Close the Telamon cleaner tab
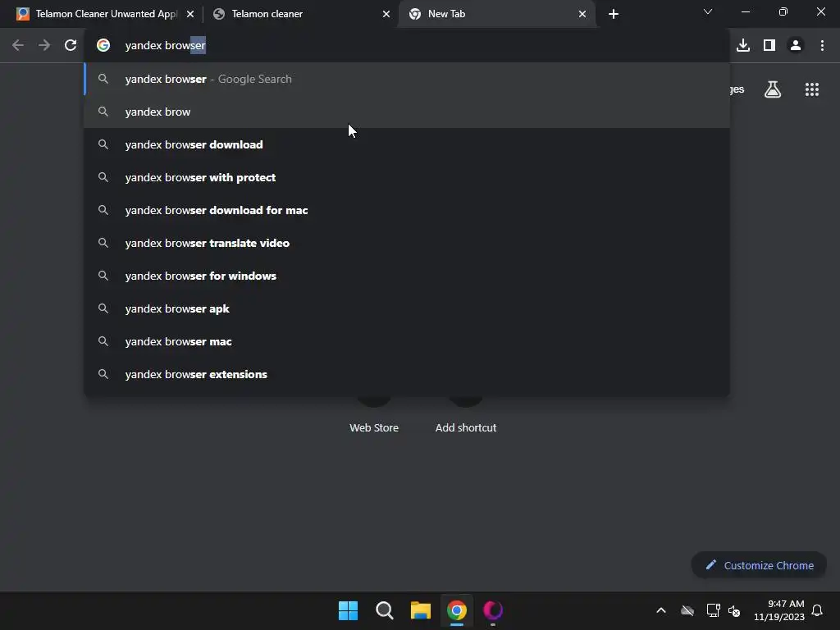Image resolution: width=840 pixels, height=630 pixels. point(386,14)
